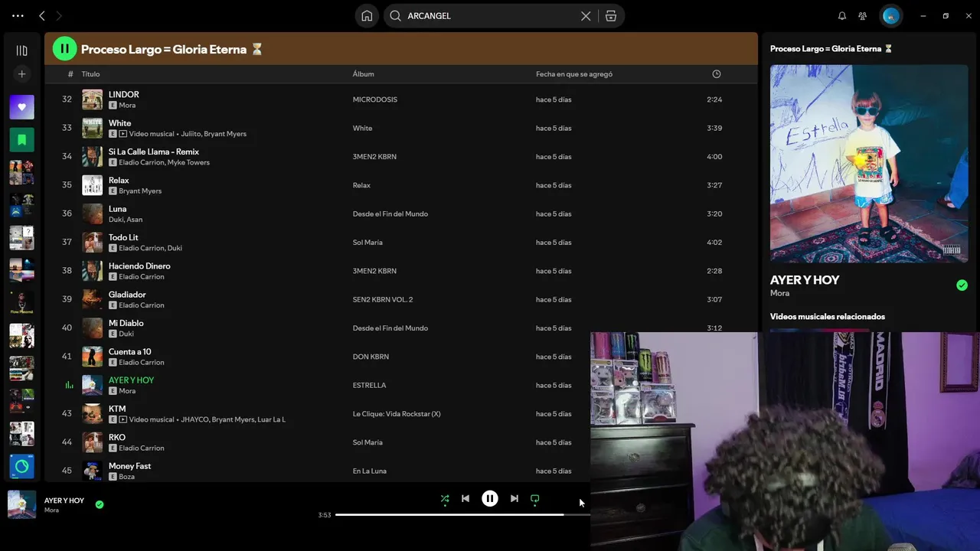The width and height of the screenshot is (980, 551).
Task: Sort by the Álbum column header
Action: click(363, 74)
